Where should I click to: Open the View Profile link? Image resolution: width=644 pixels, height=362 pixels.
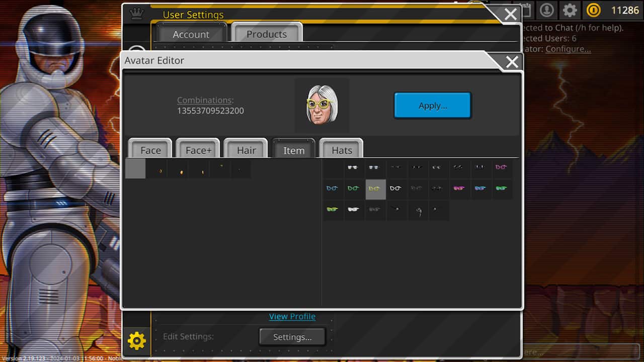(292, 316)
